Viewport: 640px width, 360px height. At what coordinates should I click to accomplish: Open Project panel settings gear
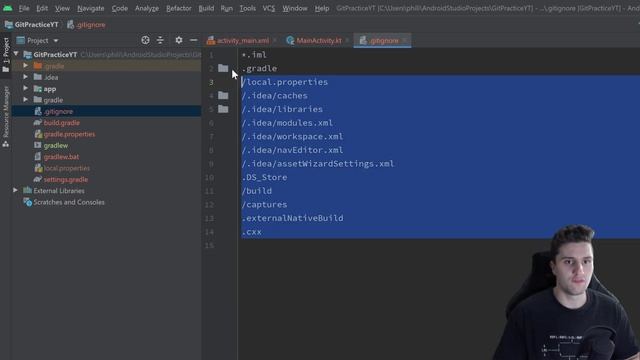click(179, 40)
